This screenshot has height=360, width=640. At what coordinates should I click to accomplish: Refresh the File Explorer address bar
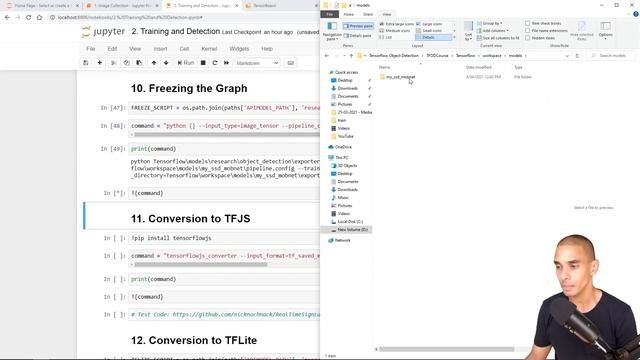coord(577,56)
